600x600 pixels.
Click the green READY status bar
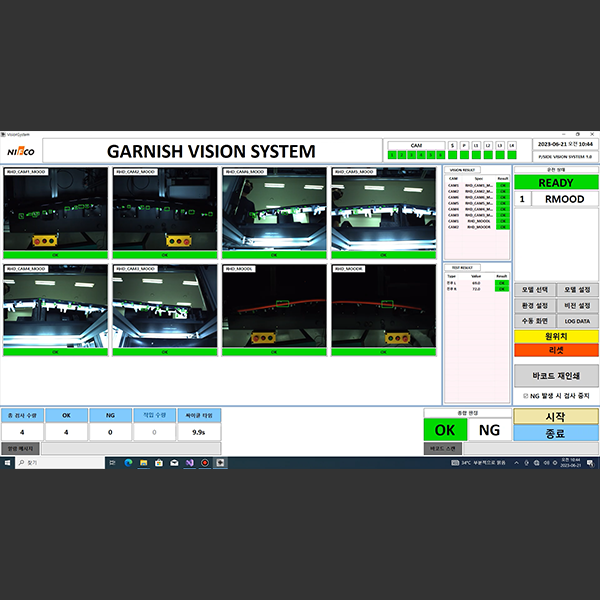[x=556, y=183]
